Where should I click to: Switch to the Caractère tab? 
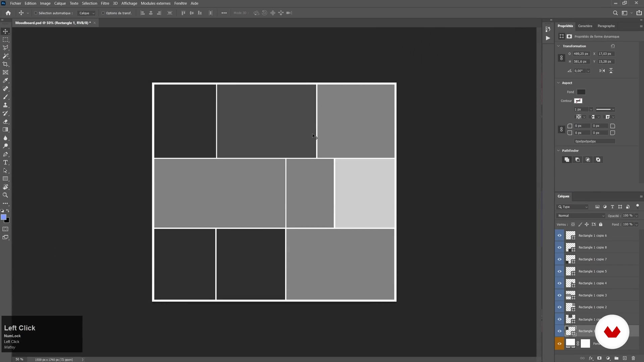(x=585, y=26)
